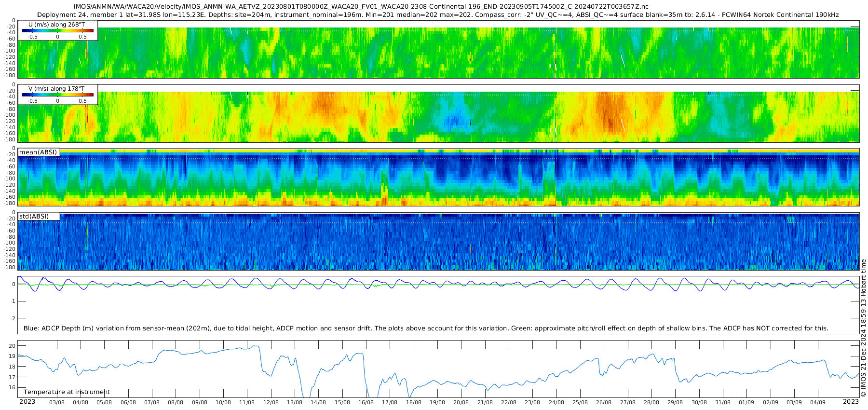Click the 2023 year label at the right end of the date axis
Image resolution: width=868 pixels, height=410 pixels.
click(851, 402)
